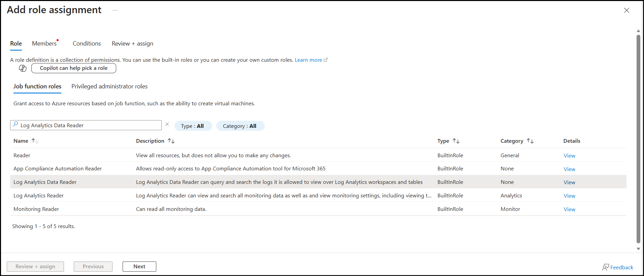View details for Log Analytics Reader

[x=569, y=196]
